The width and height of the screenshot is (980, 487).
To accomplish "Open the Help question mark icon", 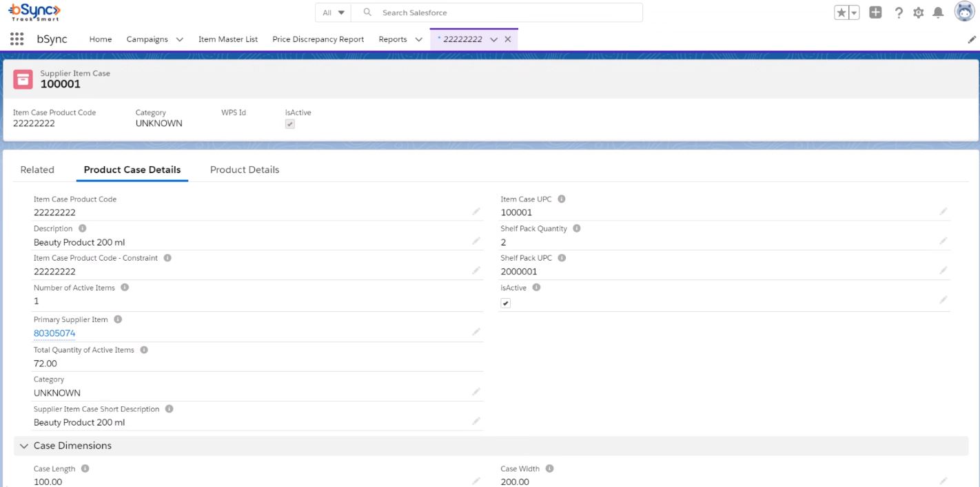I will tap(899, 12).
